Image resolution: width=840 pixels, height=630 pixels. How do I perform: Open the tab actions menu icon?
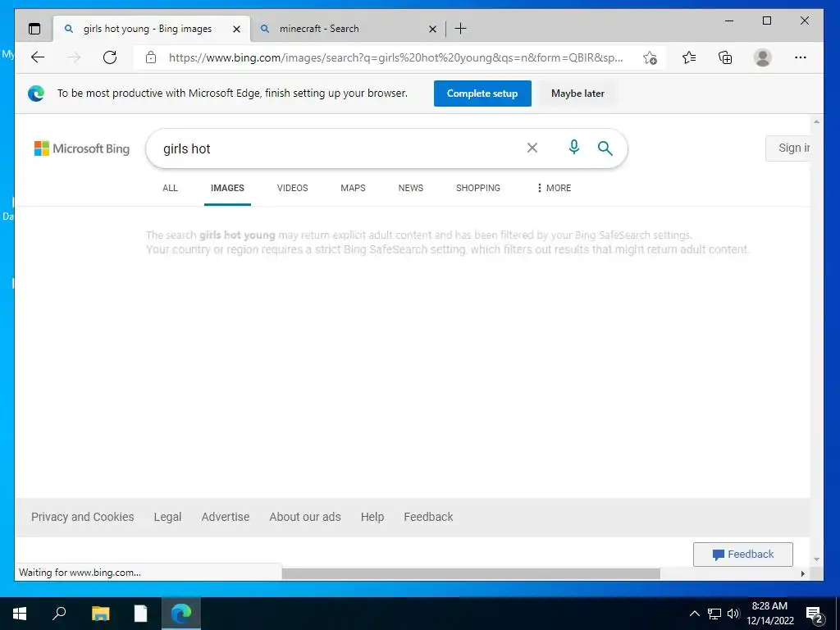(34, 29)
